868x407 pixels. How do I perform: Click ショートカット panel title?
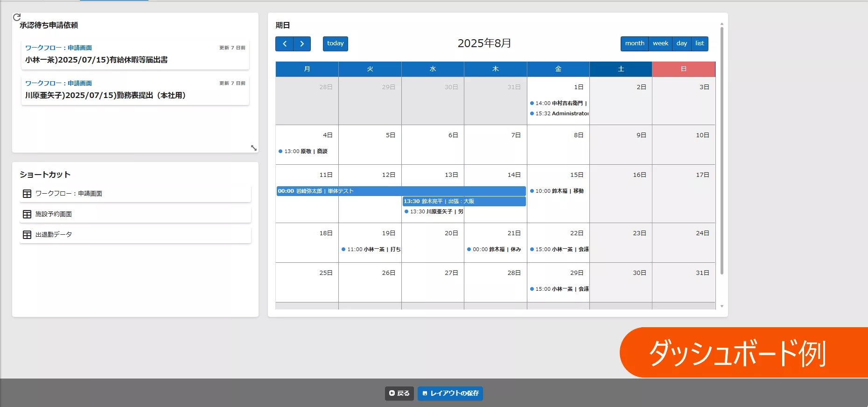pos(45,175)
